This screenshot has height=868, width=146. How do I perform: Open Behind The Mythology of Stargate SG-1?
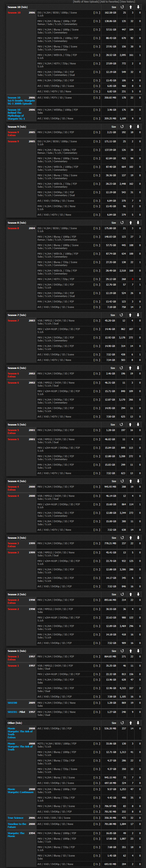point(16,115)
